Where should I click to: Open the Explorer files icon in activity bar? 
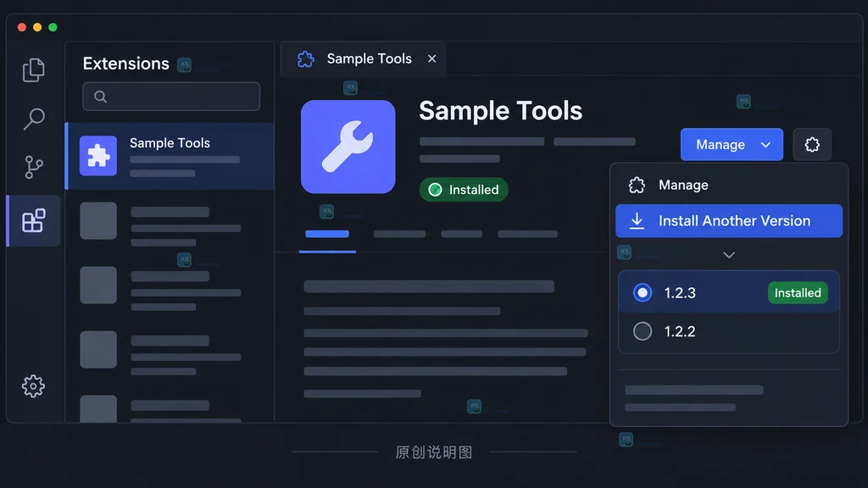(34, 69)
